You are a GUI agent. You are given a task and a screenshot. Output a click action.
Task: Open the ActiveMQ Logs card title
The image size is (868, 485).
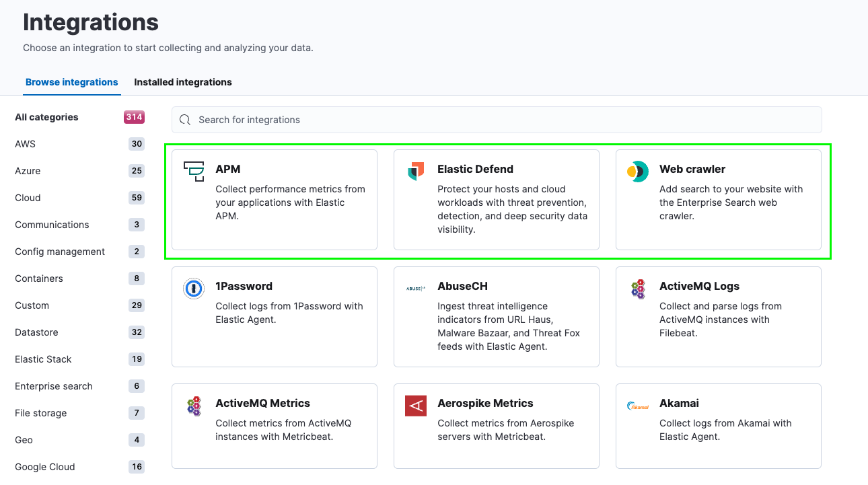[x=699, y=286]
